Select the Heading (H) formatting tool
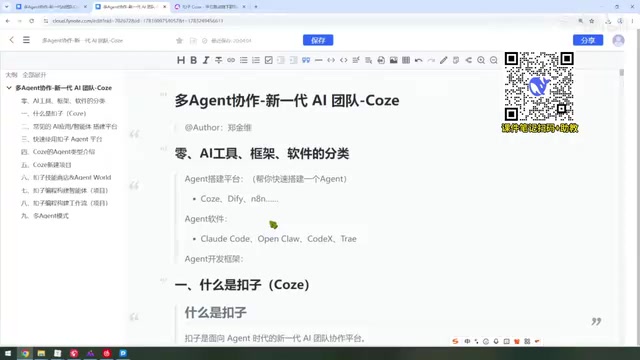This screenshot has height=360, width=640. pos(181,60)
